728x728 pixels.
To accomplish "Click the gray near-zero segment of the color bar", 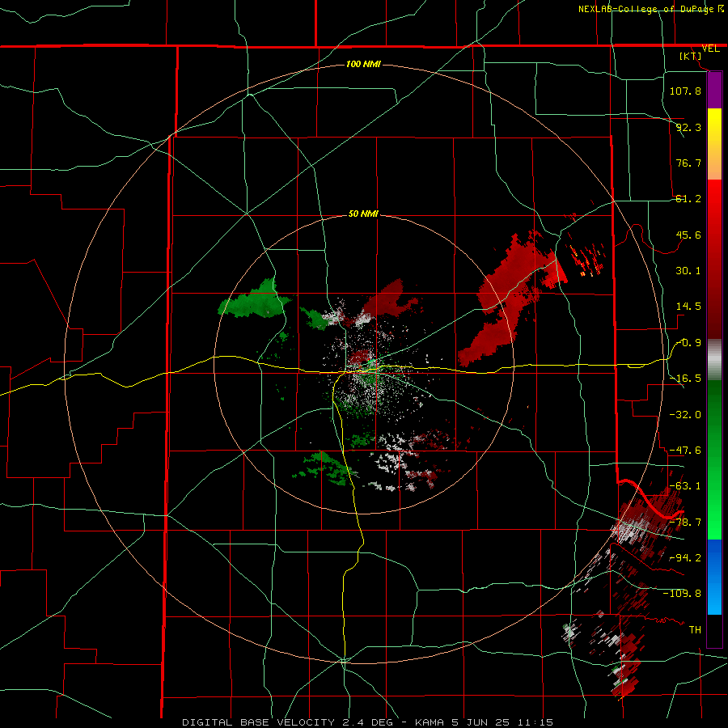I will [714, 360].
